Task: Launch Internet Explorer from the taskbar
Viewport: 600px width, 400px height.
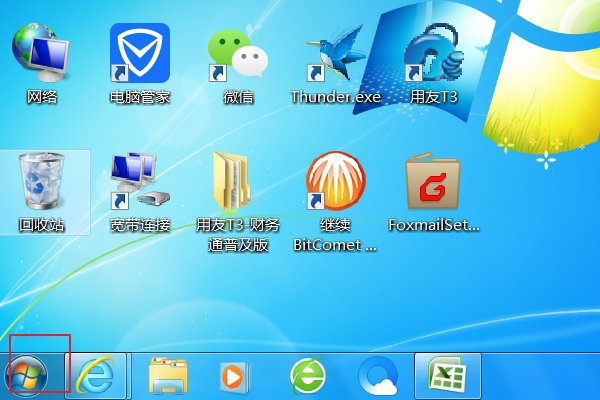Action: point(97,376)
